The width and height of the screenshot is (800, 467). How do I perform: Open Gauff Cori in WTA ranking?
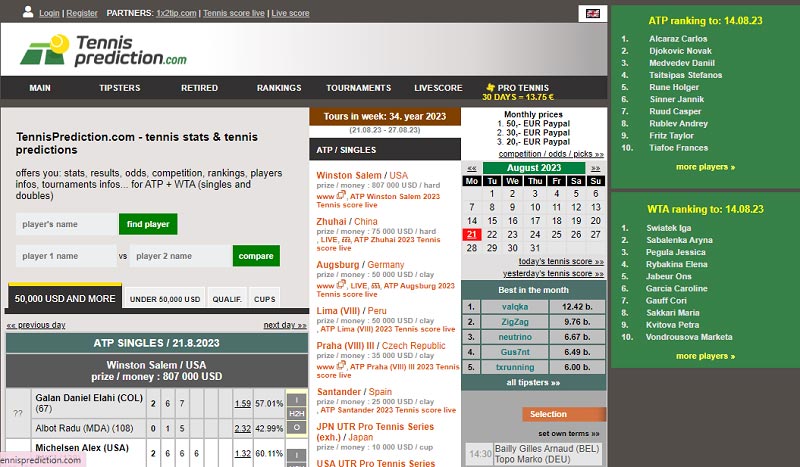(x=666, y=301)
